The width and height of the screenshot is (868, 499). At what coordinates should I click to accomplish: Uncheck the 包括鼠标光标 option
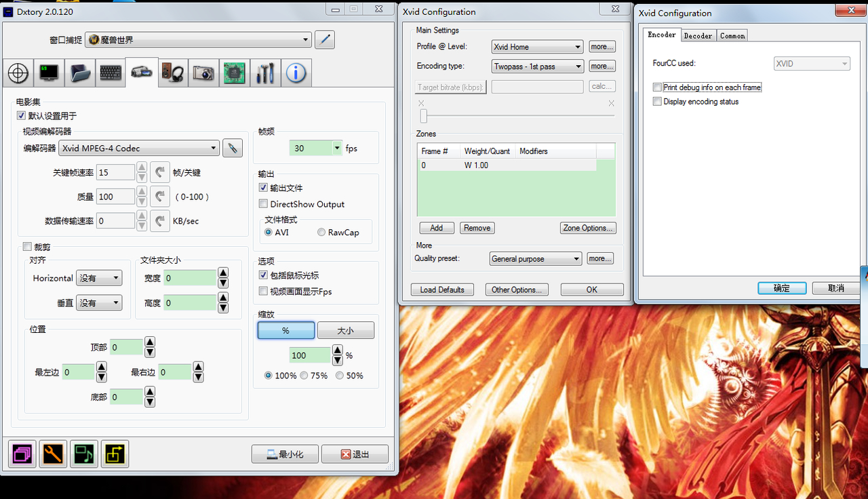[x=264, y=275]
